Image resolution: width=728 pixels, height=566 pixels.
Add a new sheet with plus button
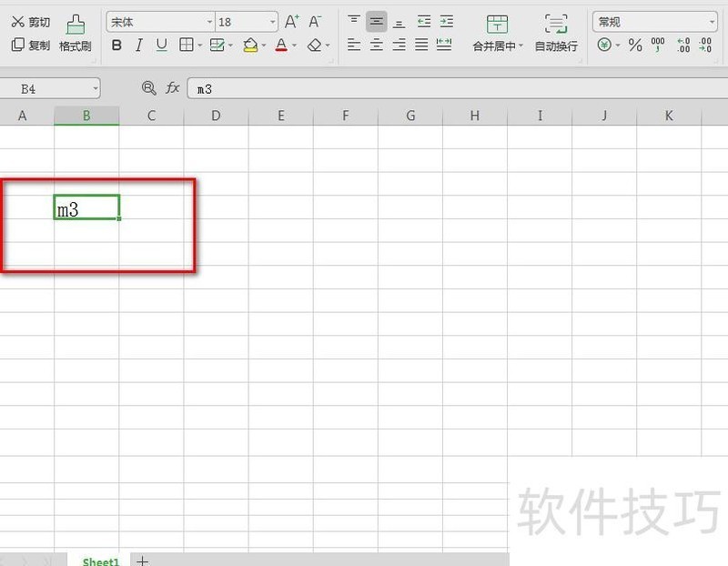(x=143, y=561)
